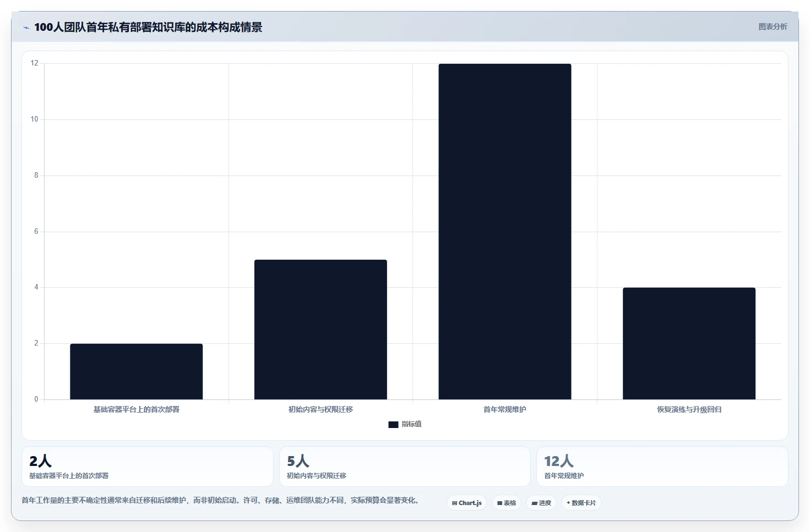The width and height of the screenshot is (810, 532).
Task: Click the 进度 tag chip
Action: (541, 503)
